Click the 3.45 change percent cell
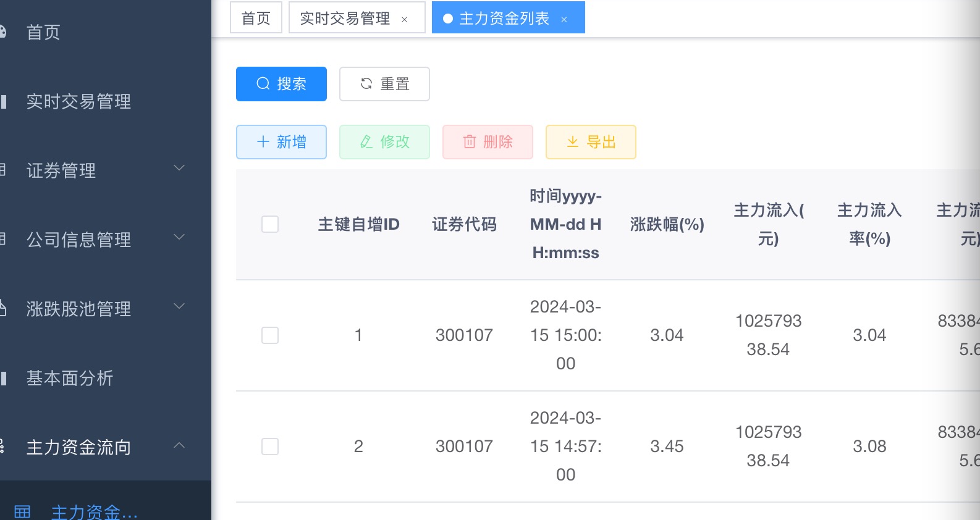980x520 pixels. 667,447
